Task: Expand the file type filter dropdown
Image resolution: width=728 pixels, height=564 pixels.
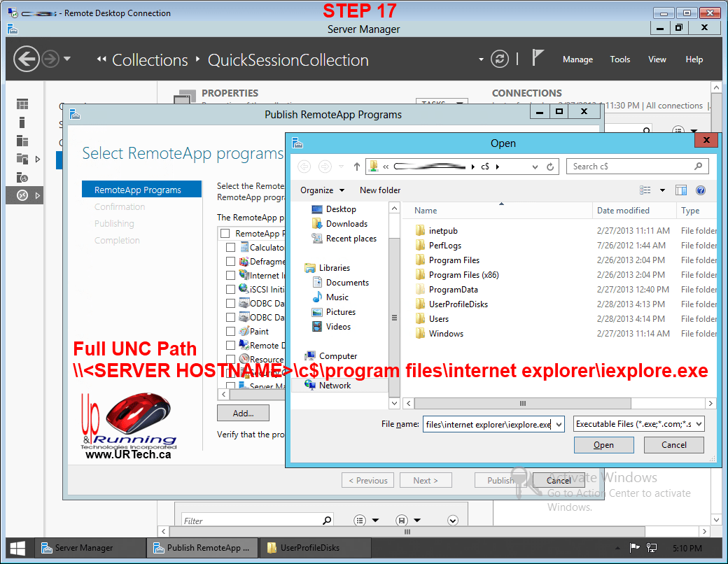Action: [x=638, y=424]
